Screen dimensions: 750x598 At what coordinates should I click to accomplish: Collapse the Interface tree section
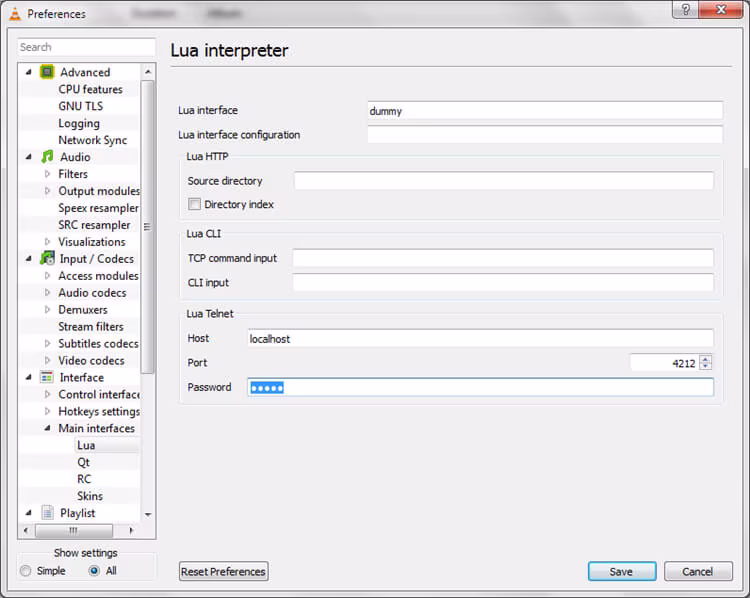(x=29, y=377)
